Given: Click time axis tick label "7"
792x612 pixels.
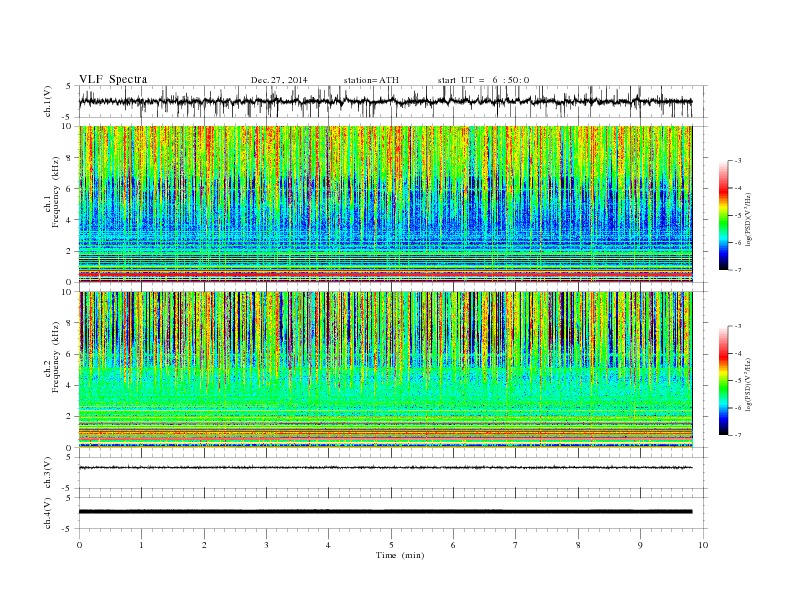Looking at the screenshot, I should coord(516,545).
